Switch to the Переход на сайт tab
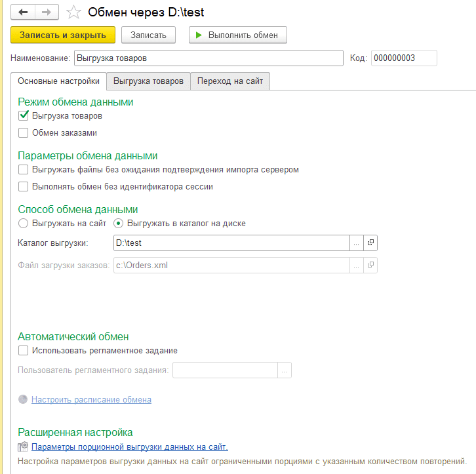The width and height of the screenshot is (476, 474). tap(230, 81)
